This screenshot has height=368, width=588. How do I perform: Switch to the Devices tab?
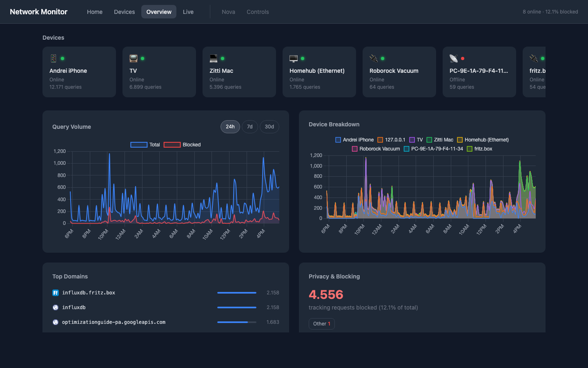124,12
